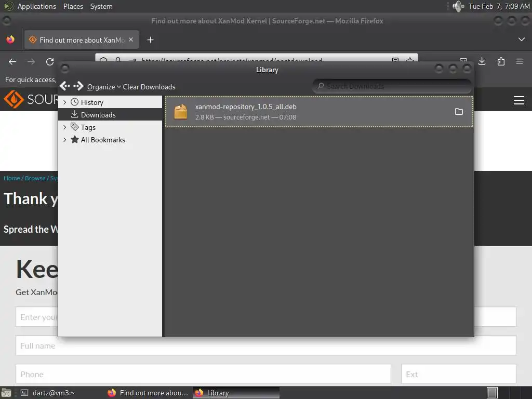Open the Organize dropdown menu

click(104, 87)
